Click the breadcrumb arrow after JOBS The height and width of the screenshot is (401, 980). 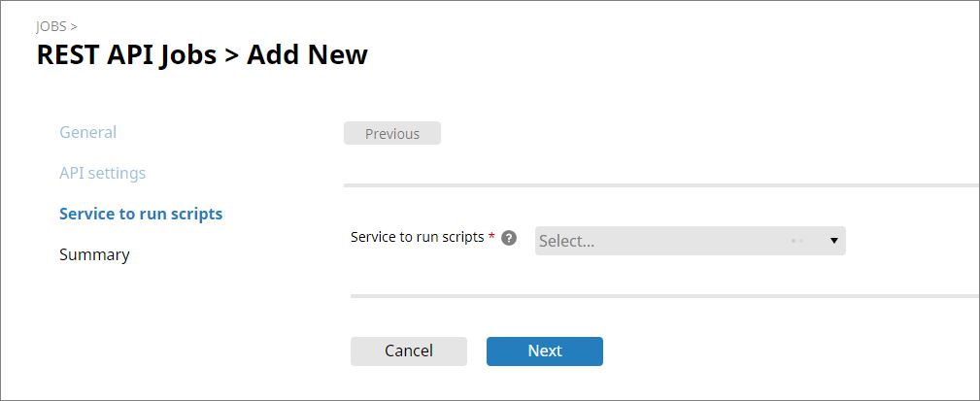click(75, 26)
